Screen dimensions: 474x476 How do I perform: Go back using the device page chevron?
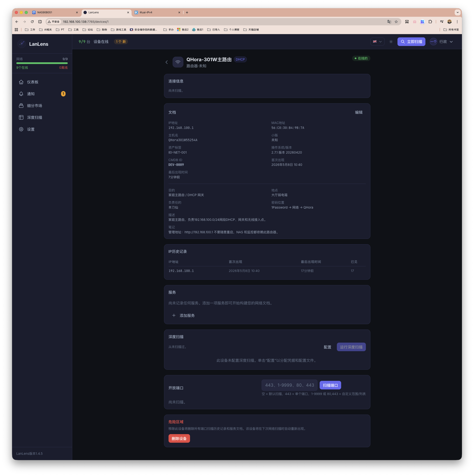(167, 62)
